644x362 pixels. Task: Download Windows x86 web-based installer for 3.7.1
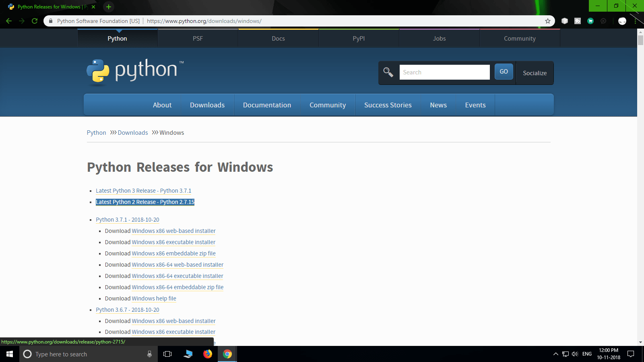(x=174, y=231)
